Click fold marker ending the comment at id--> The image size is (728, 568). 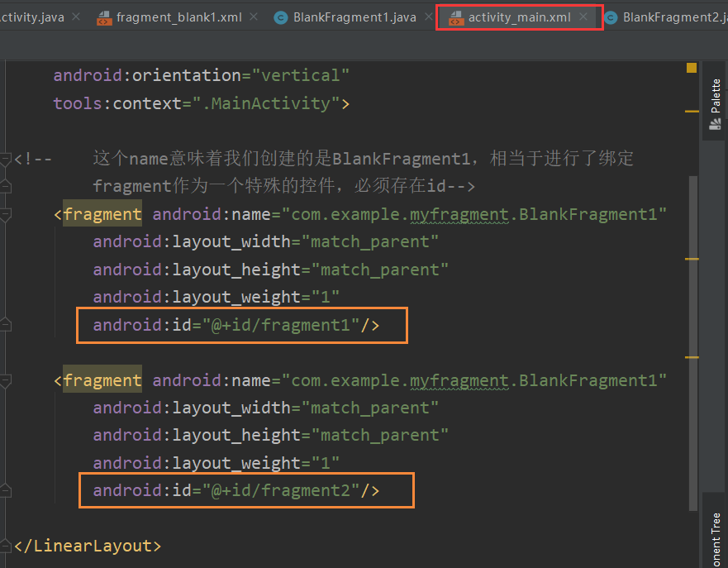point(5,186)
